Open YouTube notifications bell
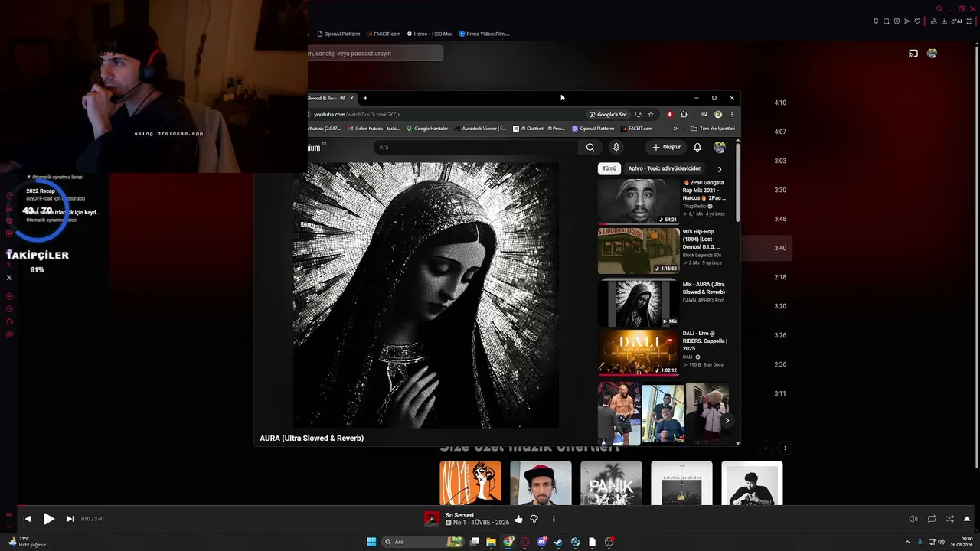 pos(697,147)
